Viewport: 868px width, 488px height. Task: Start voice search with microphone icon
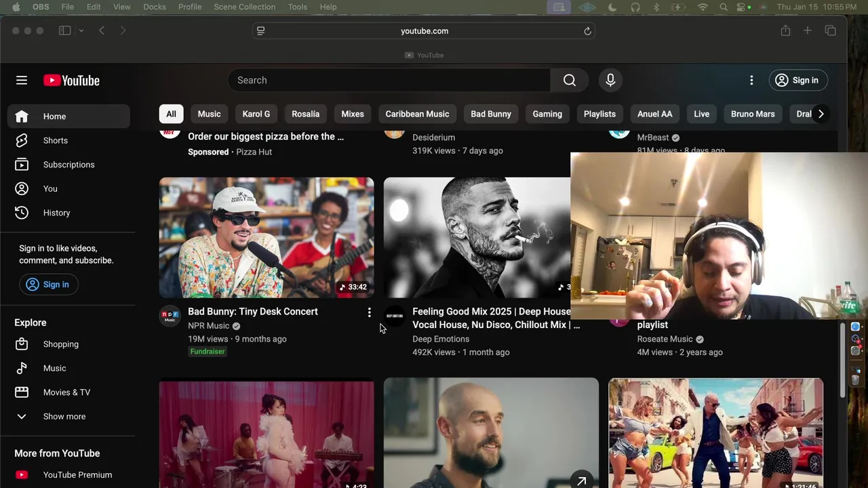coord(610,80)
